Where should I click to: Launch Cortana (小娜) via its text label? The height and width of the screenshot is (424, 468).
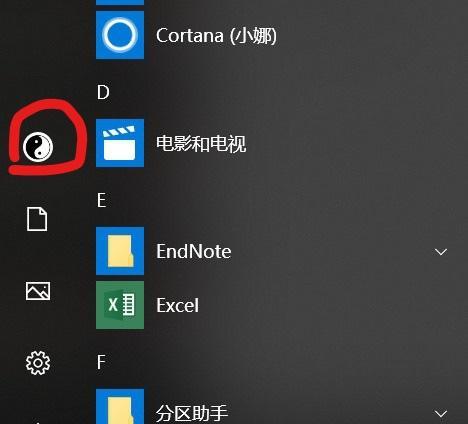[x=216, y=35]
